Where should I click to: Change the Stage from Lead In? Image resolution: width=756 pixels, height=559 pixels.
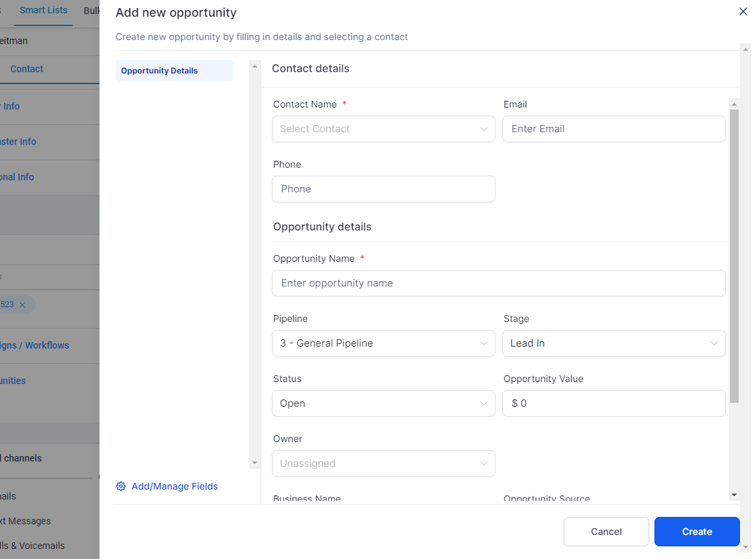[613, 343]
